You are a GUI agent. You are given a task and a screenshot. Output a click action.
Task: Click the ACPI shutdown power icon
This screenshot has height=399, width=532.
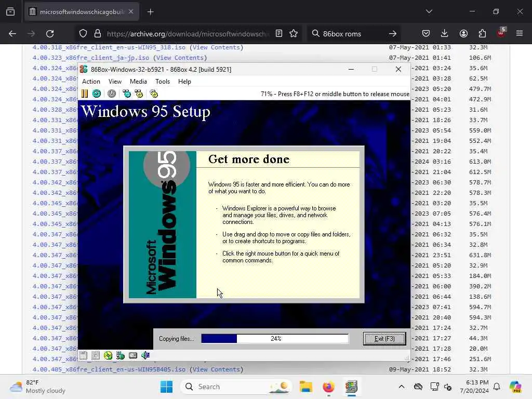tap(112, 94)
